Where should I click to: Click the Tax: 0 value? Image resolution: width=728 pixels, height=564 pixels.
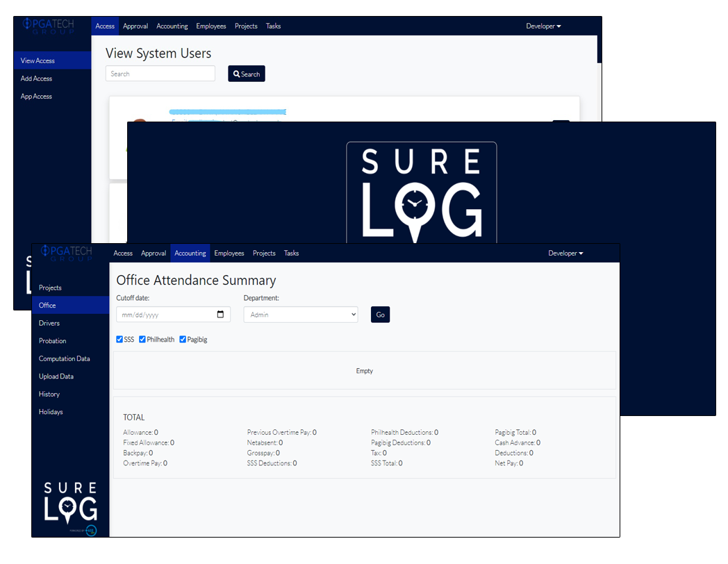(379, 453)
